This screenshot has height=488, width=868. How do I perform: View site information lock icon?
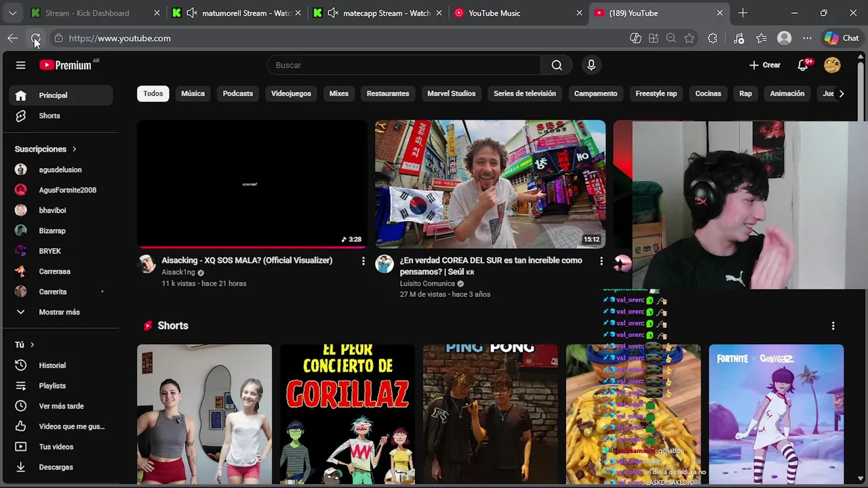point(59,39)
